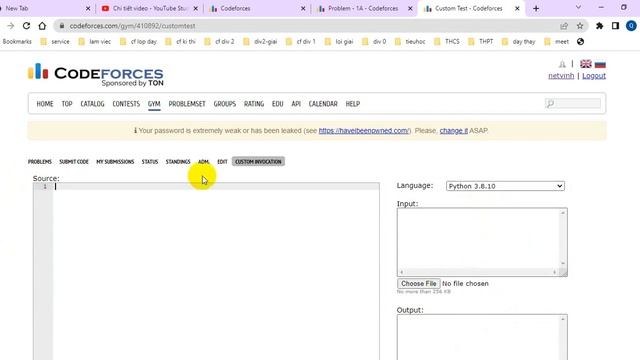Open the Language dropdown showing Python 3.8.10
This screenshot has width=640, height=360.
click(505, 186)
